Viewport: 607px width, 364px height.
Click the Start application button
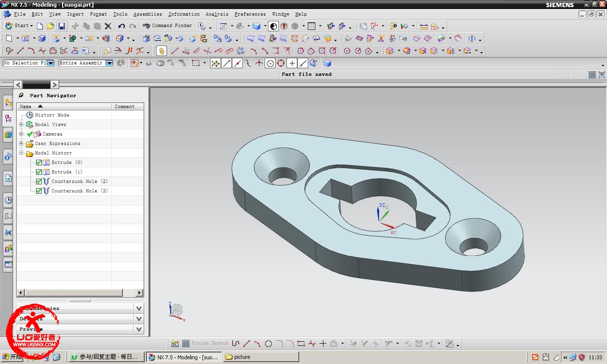(x=18, y=26)
